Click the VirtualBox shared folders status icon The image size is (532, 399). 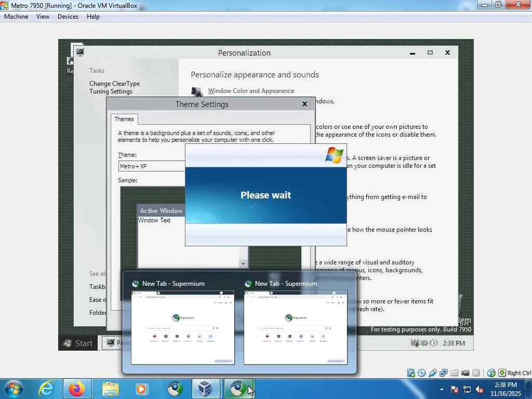454,373
